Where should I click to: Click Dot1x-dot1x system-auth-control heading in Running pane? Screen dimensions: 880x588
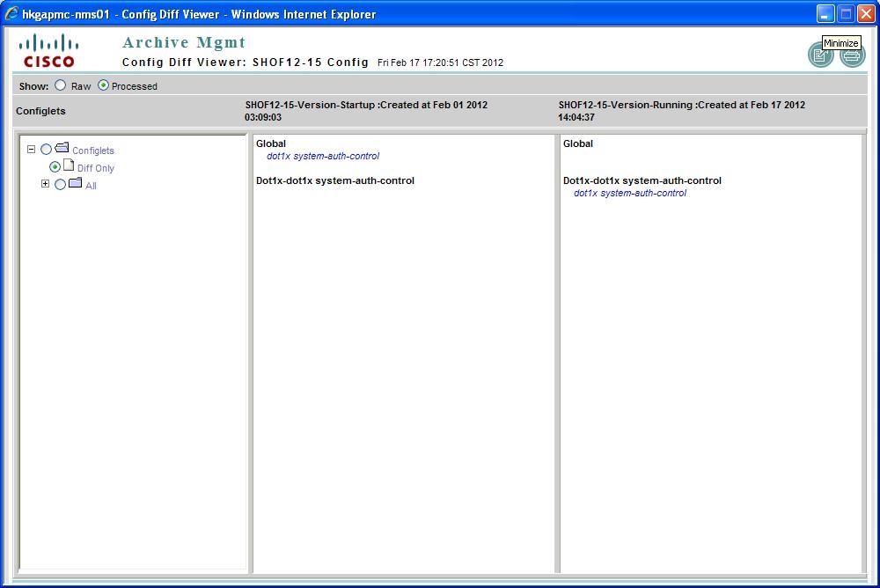(642, 180)
